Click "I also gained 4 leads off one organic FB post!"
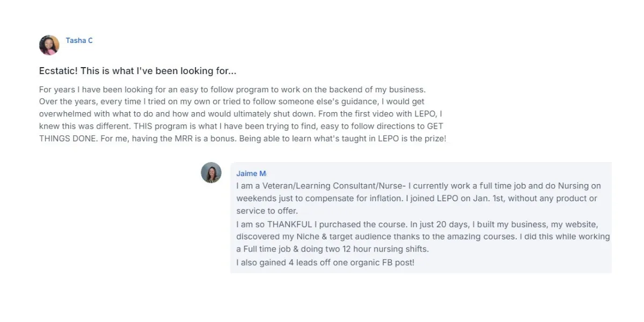644x322 pixels. click(x=325, y=263)
